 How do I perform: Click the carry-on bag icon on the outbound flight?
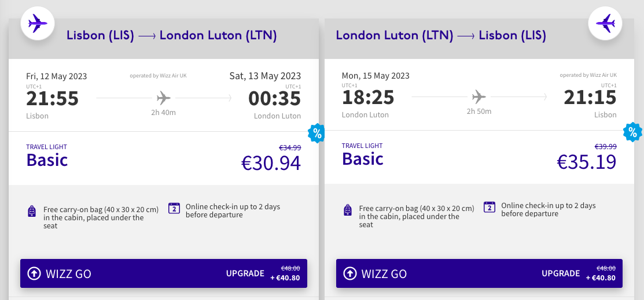click(32, 210)
